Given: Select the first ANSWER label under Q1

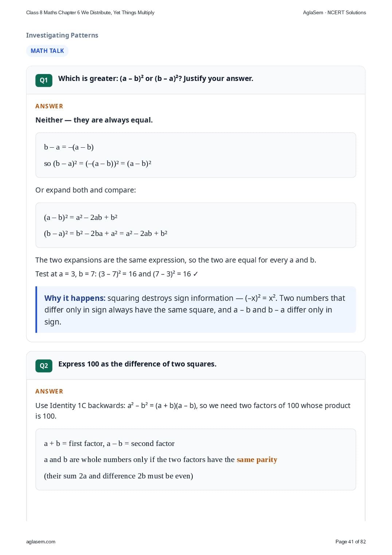Looking at the screenshot, I should [49, 106].
